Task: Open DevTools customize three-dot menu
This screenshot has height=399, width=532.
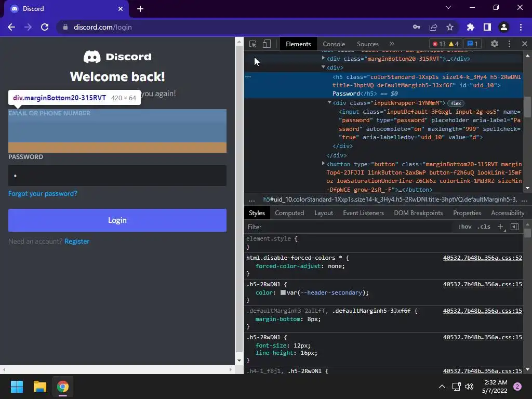Action: pos(509,44)
